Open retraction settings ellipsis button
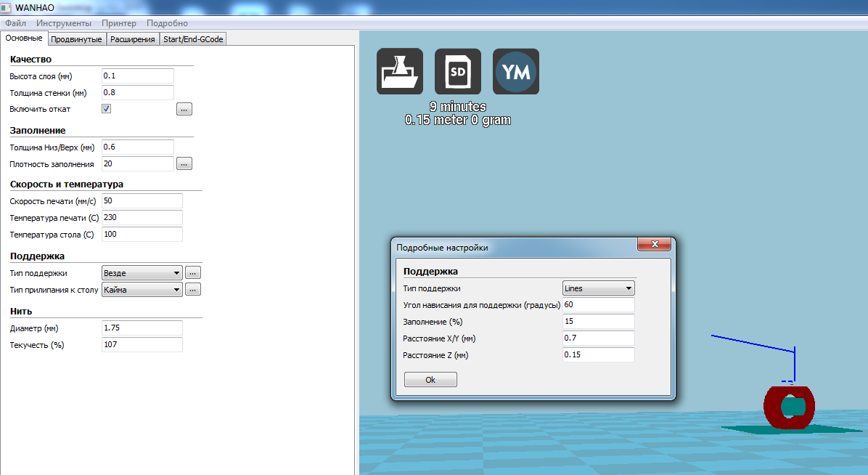The height and width of the screenshot is (475, 868). pos(184,109)
